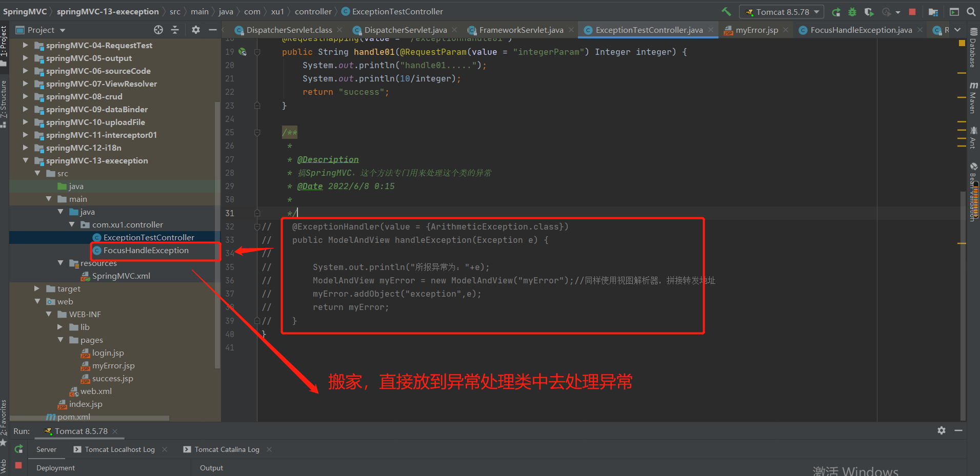Show hidden editor tabs chevron
Image resolution: width=980 pixels, height=476 pixels.
[x=957, y=30]
